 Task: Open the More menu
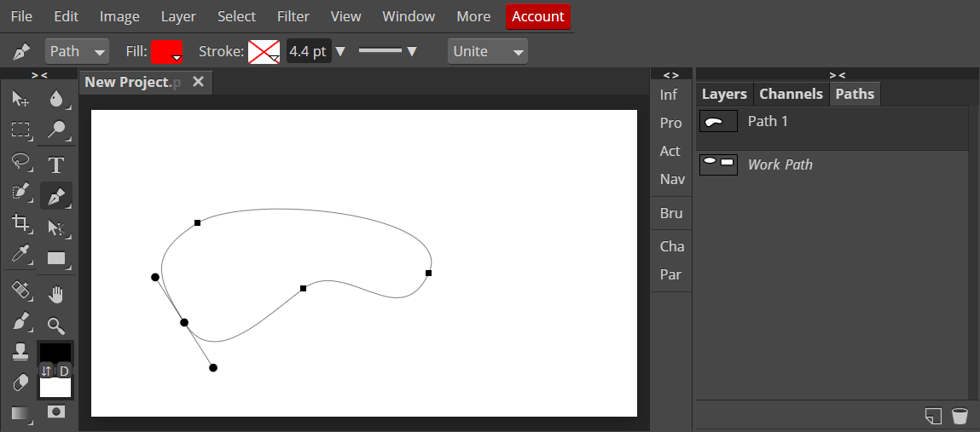point(473,16)
